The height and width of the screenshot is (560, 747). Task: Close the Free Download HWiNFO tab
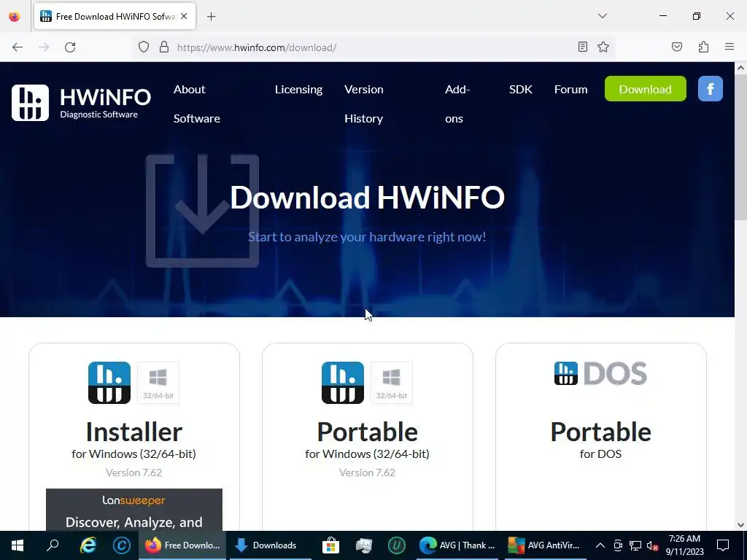coord(184,16)
